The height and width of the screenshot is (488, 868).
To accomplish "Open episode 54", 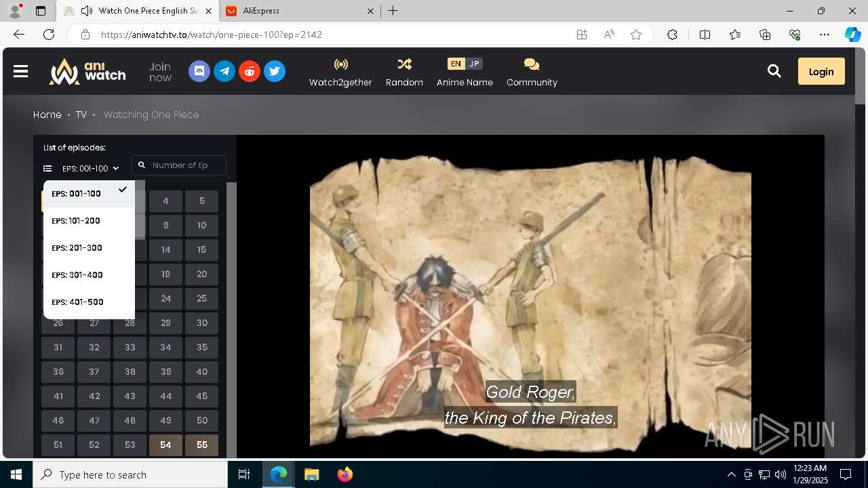I will click(165, 445).
